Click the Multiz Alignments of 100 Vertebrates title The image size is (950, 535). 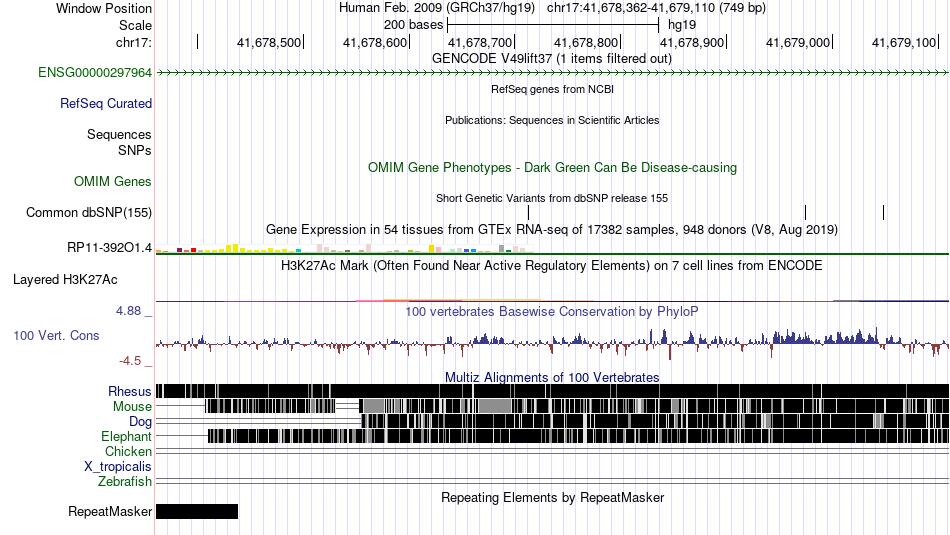[552, 377]
